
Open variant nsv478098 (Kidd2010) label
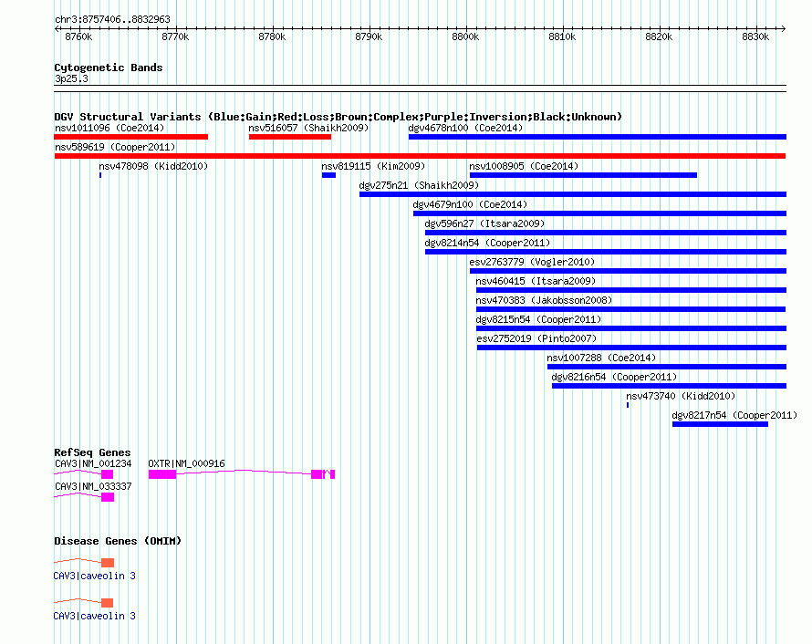[x=153, y=166]
